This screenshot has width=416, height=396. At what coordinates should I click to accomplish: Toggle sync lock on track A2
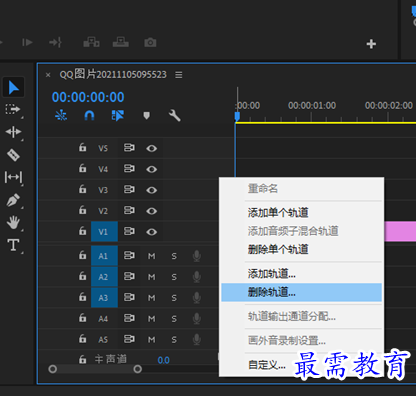(x=129, y=276)
